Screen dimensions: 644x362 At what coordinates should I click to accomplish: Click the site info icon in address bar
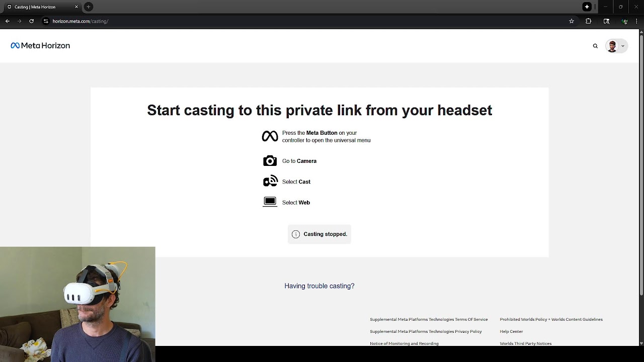[46, 21]
